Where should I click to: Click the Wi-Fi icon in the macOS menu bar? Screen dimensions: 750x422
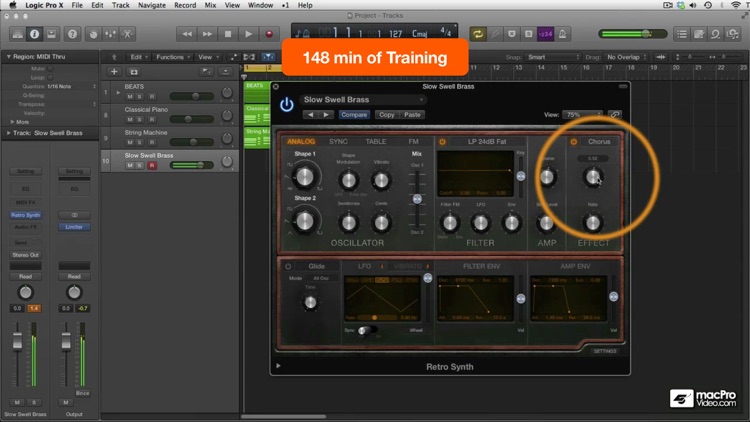pos(736,5)
